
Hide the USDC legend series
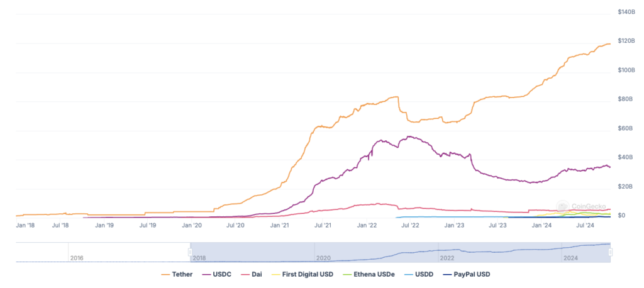coord(219,275)
